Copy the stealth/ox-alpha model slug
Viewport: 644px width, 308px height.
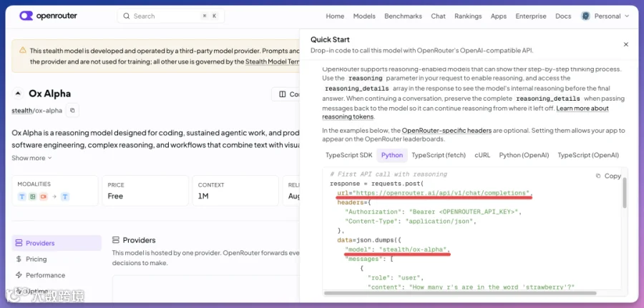click(72, 110)
